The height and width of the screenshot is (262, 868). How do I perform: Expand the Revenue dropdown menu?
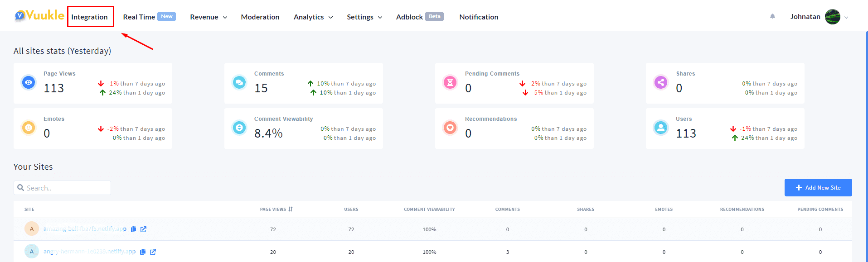click(209, 17)
